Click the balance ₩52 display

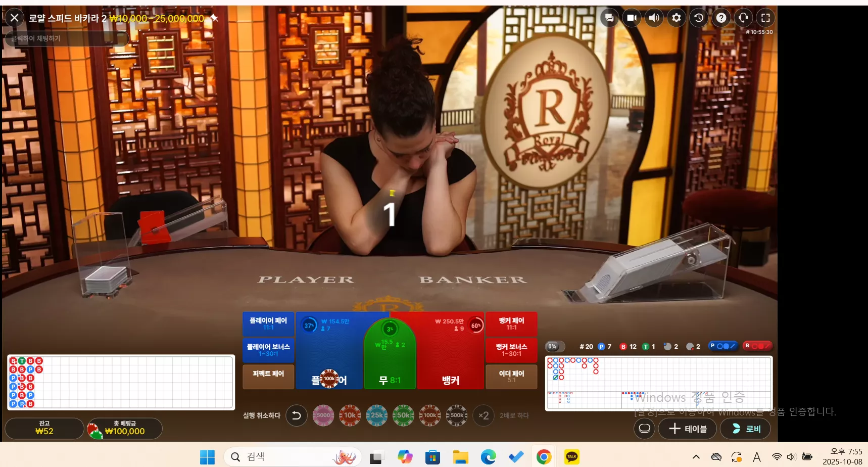click(44, 428)
